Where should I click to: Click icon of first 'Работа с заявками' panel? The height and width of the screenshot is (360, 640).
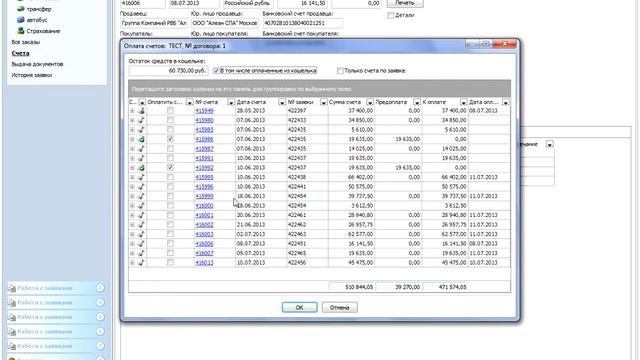(12, 289)
